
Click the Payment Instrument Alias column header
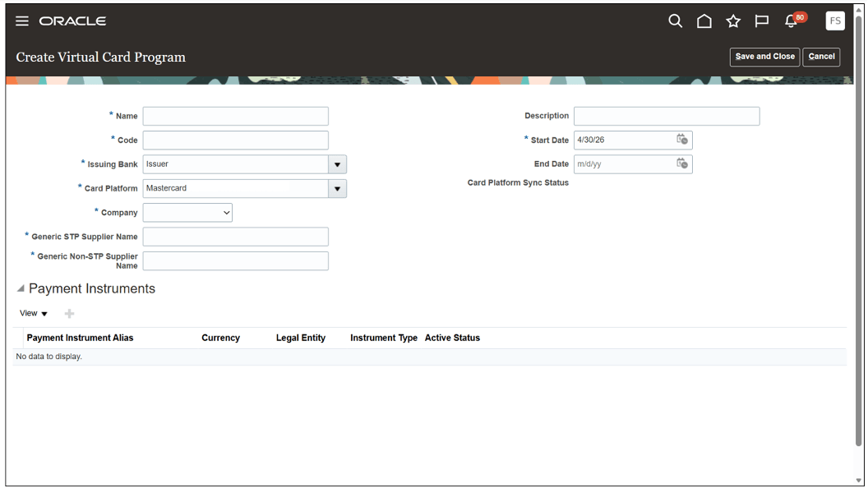pos(81,338)
